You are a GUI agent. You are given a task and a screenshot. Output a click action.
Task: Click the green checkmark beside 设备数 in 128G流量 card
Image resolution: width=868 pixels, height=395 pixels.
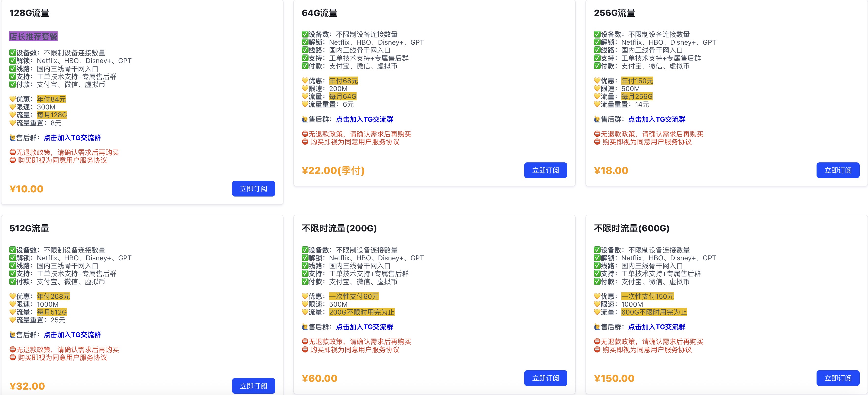tap(13, 53)
